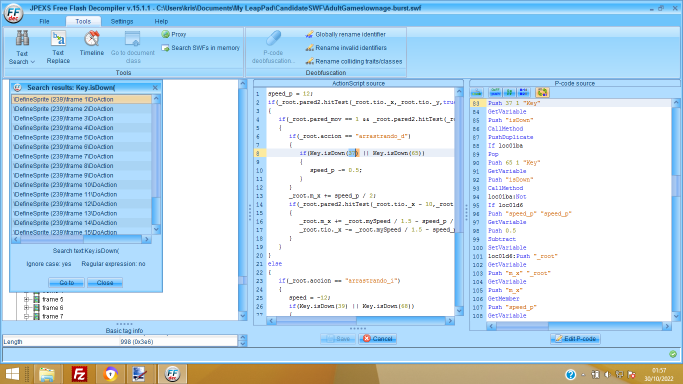Click the Edit P-code button
Screen dimensions: 683x384
[575, 339]
